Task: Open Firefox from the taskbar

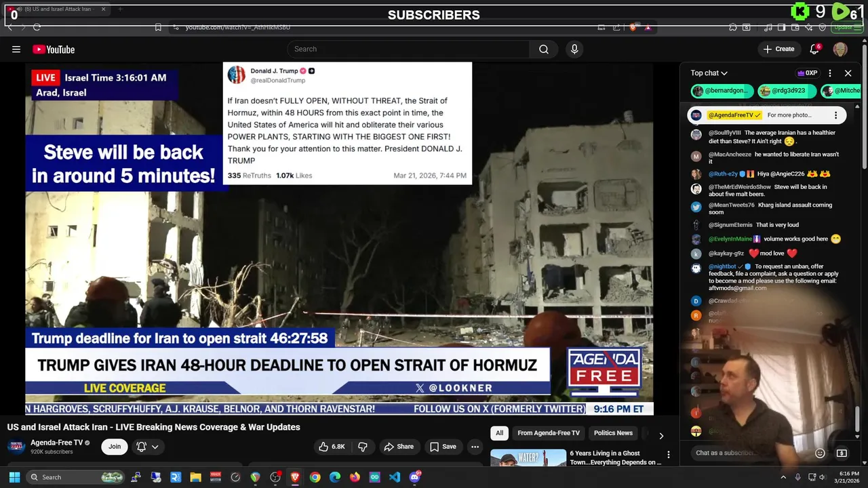Action: click(355, 477)
